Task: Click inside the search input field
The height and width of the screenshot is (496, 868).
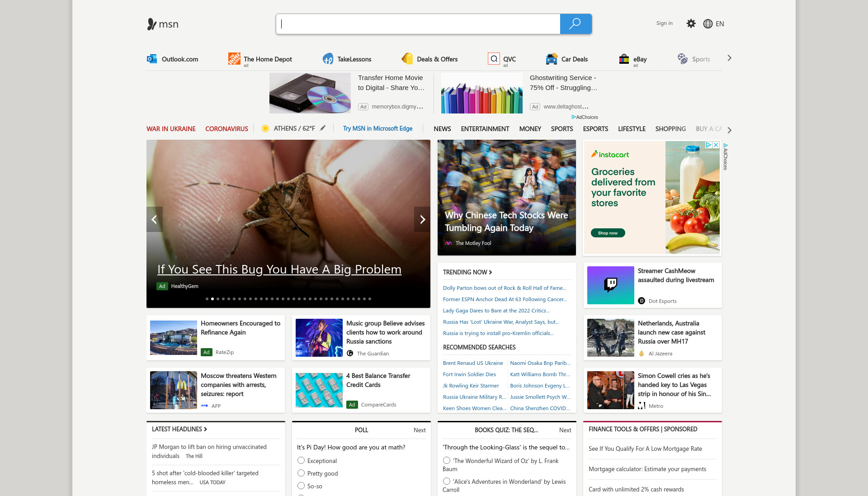Action: click(x=418, y=24)
